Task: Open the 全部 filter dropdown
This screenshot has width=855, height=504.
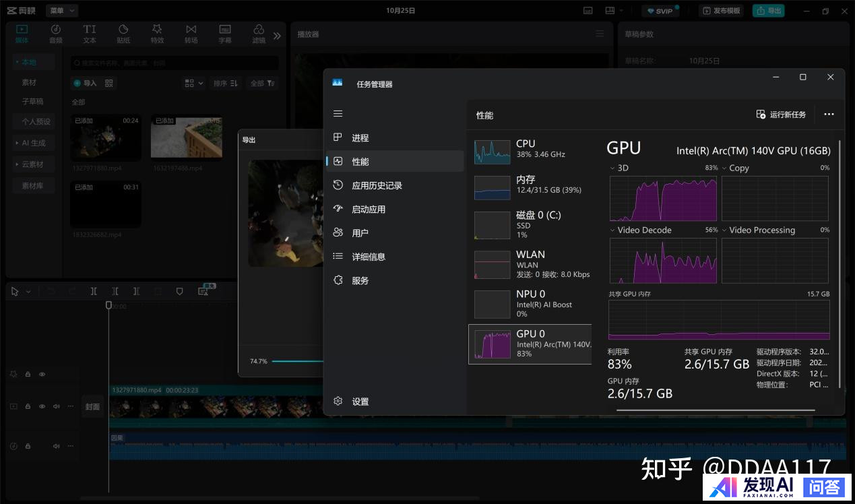Action: (x=262, y=84)
